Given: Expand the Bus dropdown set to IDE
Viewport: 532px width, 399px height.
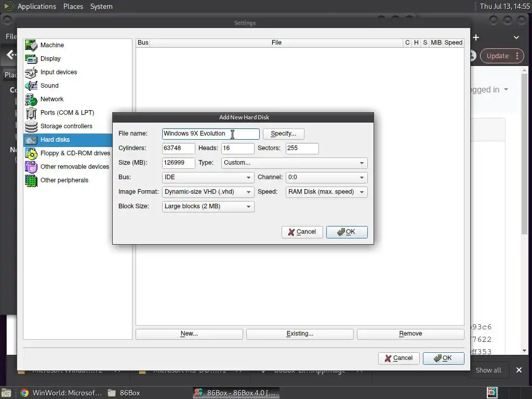Looking at the screenshot, I should (208, 178).
